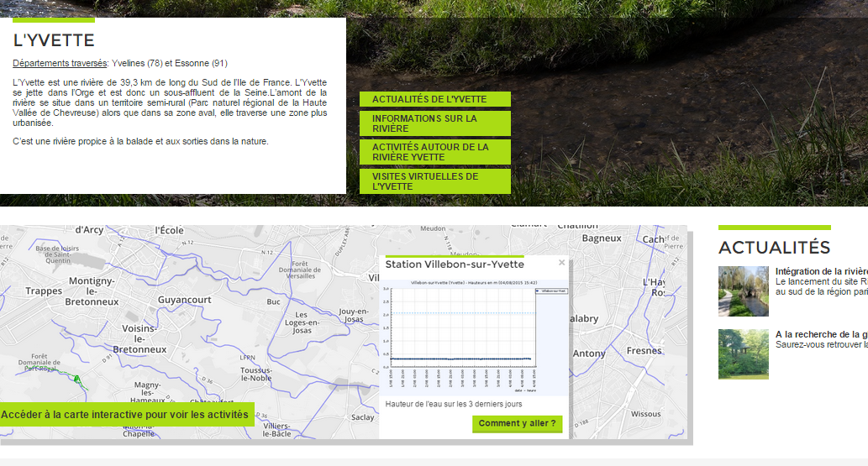Click the river propice à la balade sentence
The height and width of the screenshot is (466, 868).
pyautogui.click(x=140, y=142)
